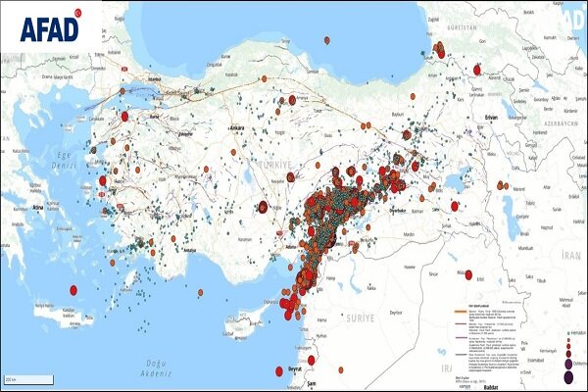Image resolution: width=588 pixels, height=392 pixels.
Task: Click the Ankara city label
Action: click(234, 127)
